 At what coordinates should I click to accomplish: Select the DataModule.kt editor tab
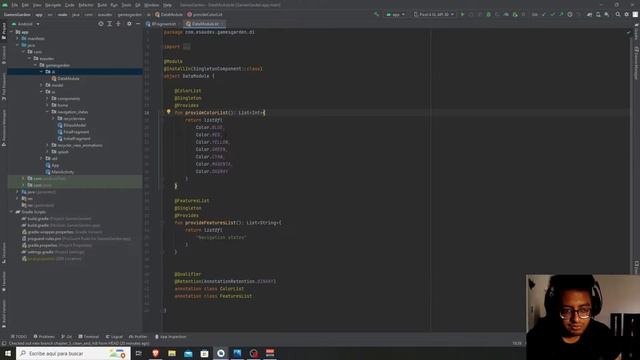click(205, 24)
